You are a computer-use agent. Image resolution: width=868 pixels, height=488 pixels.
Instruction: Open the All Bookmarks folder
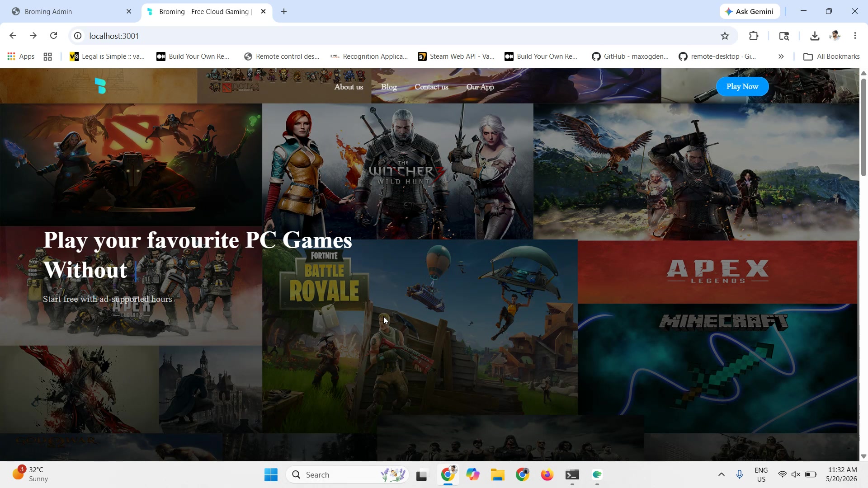point(831,56)
